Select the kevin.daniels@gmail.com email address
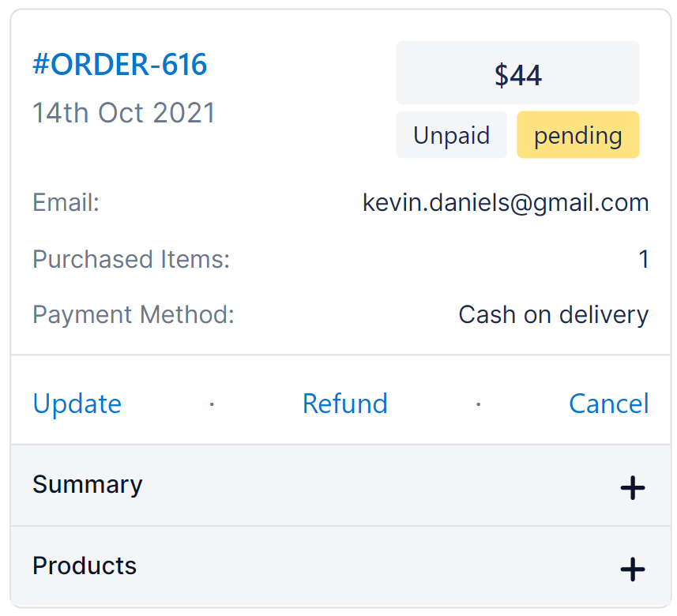This screenshot has height=616, width=677. coord(506,203)
